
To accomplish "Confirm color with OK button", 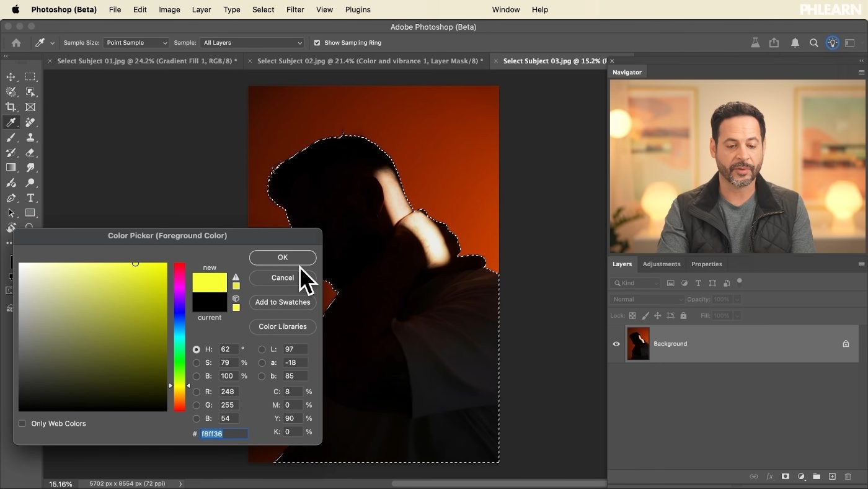I will click(x=283, y=258).
